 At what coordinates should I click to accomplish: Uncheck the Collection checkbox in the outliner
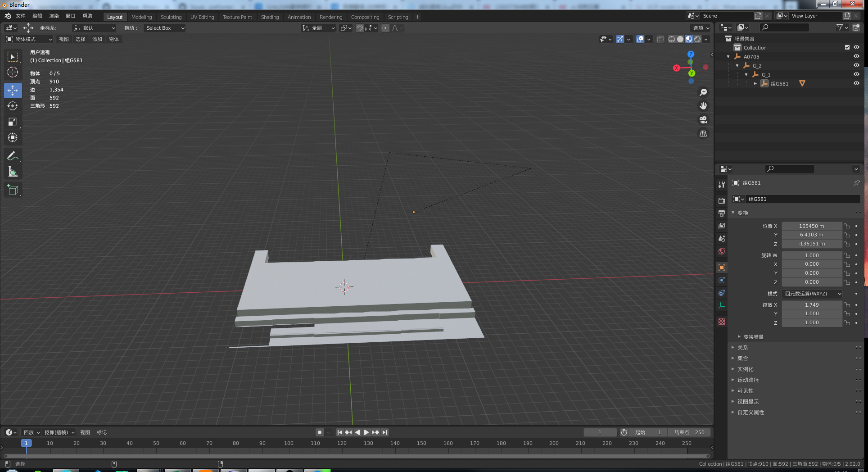847,47
